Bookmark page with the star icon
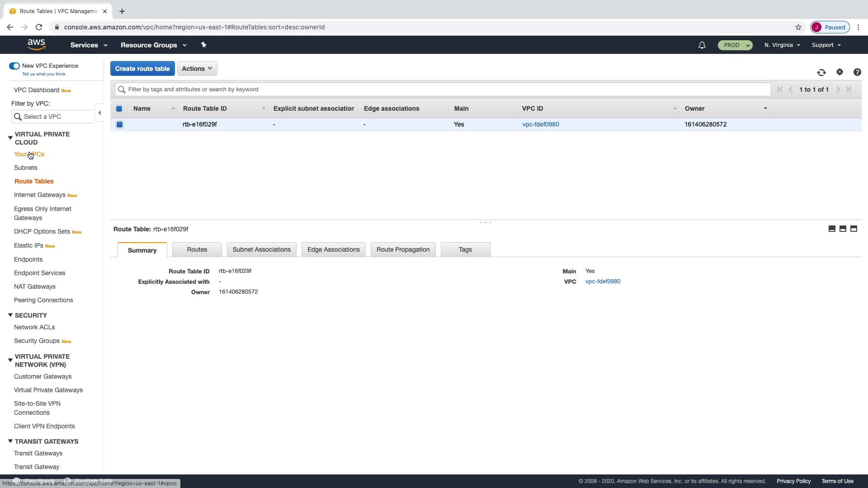 coord(798,27)
